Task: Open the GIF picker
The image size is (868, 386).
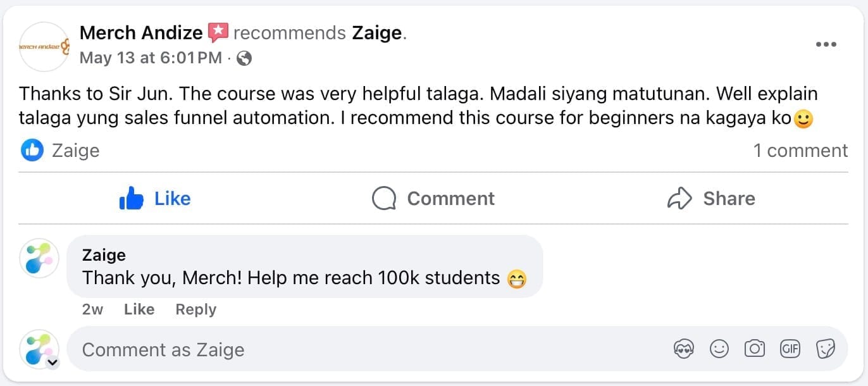Action: [x=790, y=349]
